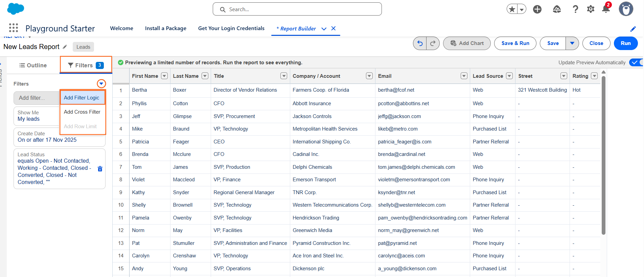Open the Help question mark icon

click(575, 9)
